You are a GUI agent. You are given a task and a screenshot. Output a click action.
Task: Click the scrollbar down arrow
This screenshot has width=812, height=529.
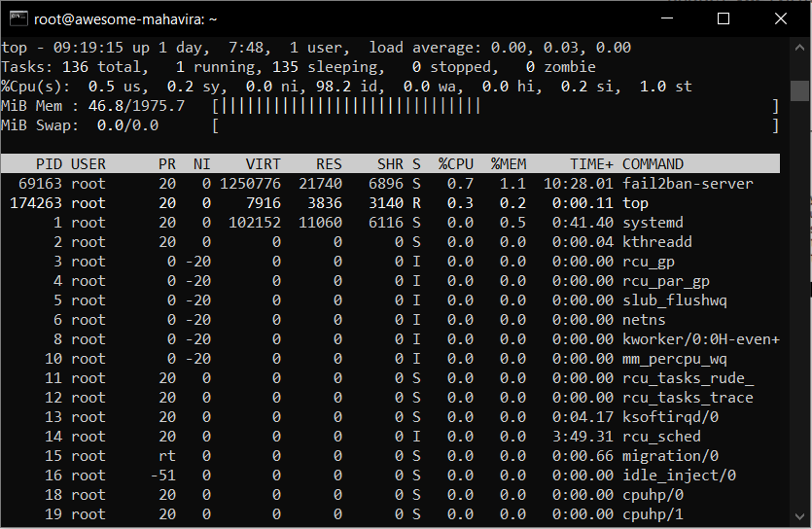click(799, 516)
